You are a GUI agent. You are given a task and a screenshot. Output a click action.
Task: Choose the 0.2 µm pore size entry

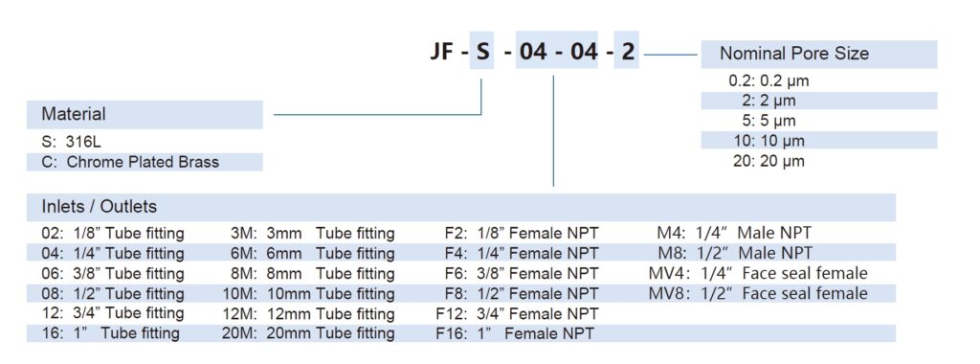768,80
